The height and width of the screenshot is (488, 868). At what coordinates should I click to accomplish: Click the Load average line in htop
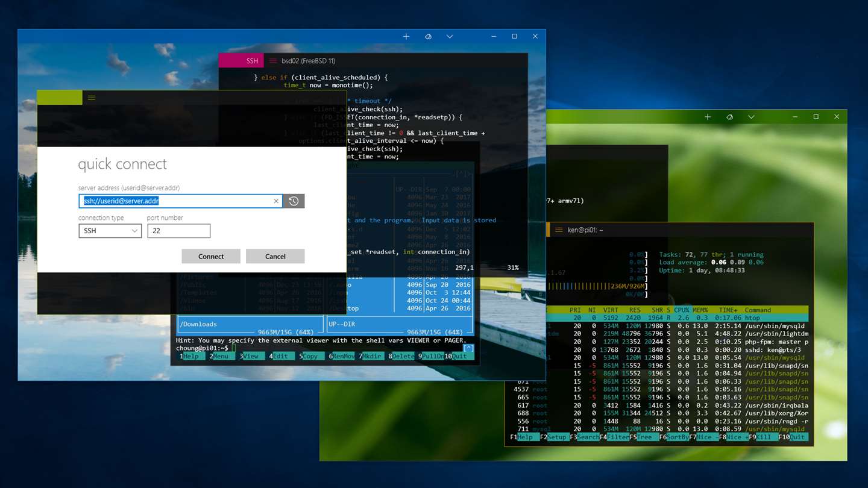pos(711,263)
